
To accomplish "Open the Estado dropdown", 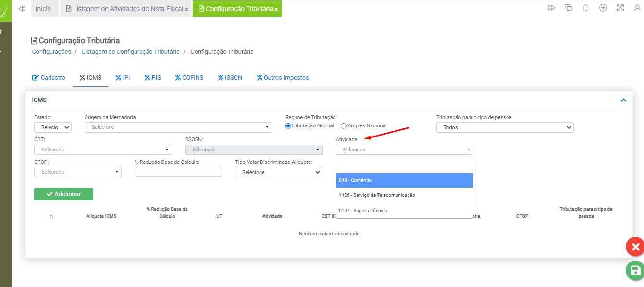I will [53, 127].
